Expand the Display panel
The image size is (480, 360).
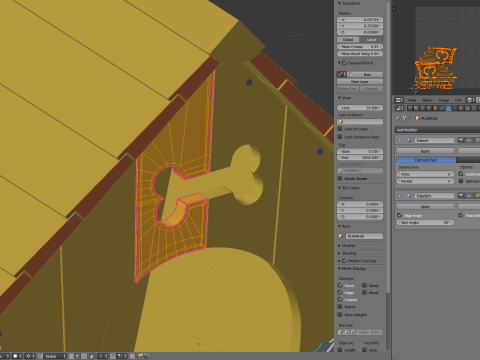(340, 246)
